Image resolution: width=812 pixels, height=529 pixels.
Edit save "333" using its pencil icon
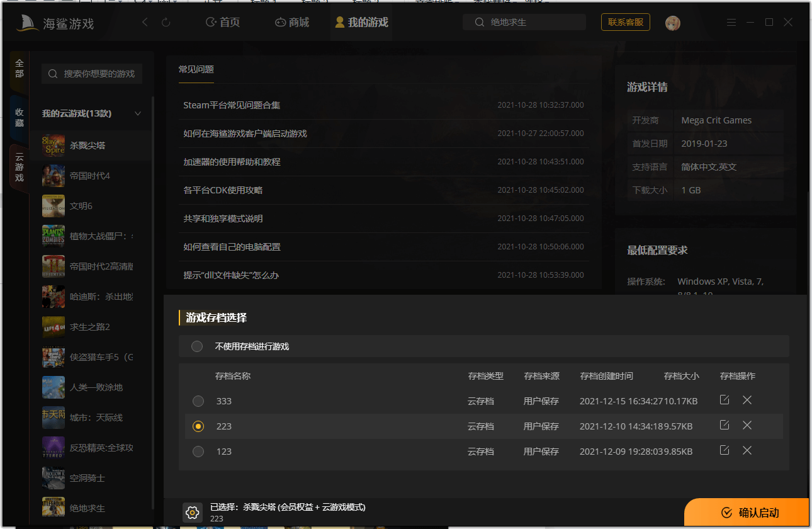point(724,399)
